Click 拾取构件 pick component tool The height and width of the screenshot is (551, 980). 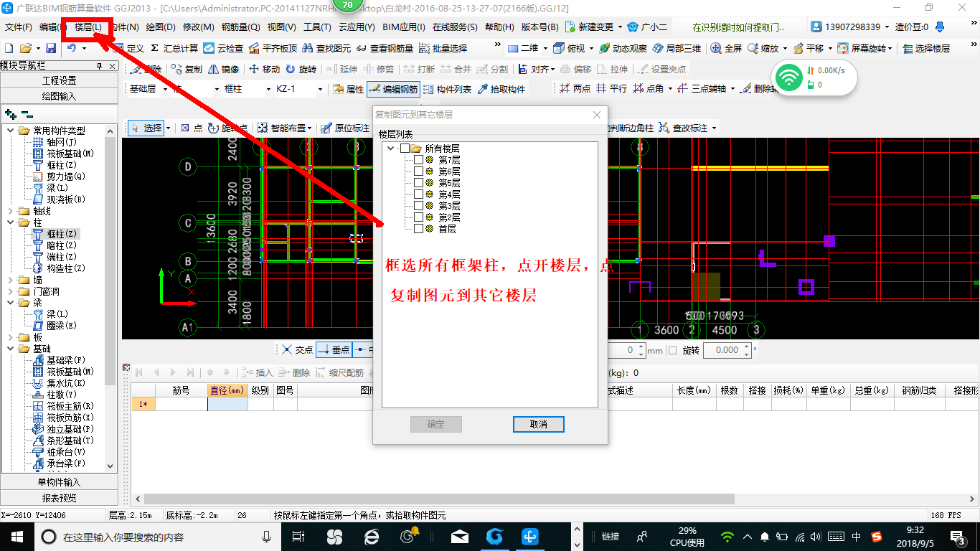pos(501,90)
